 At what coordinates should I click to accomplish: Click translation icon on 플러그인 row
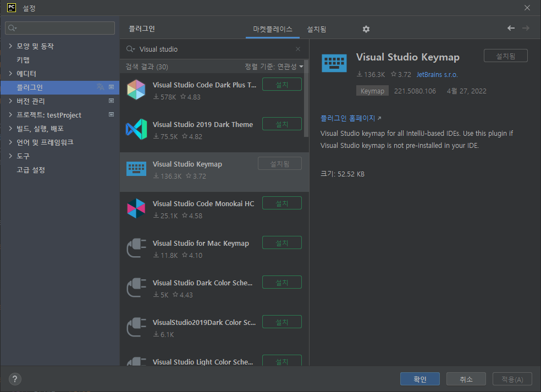point(101,87)
